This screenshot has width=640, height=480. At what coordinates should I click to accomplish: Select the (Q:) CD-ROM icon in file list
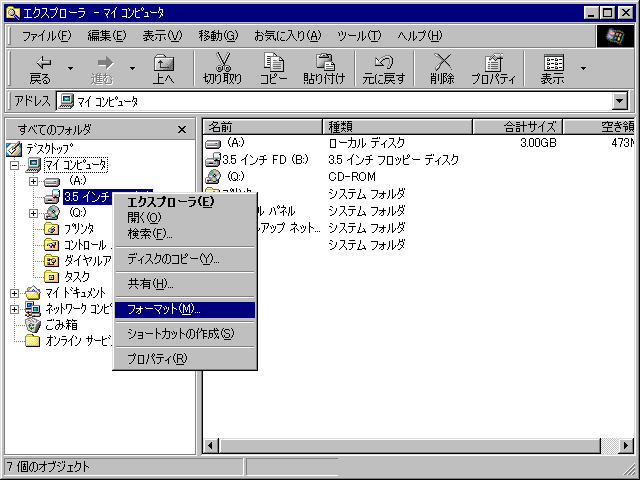(x=213, y=177)
